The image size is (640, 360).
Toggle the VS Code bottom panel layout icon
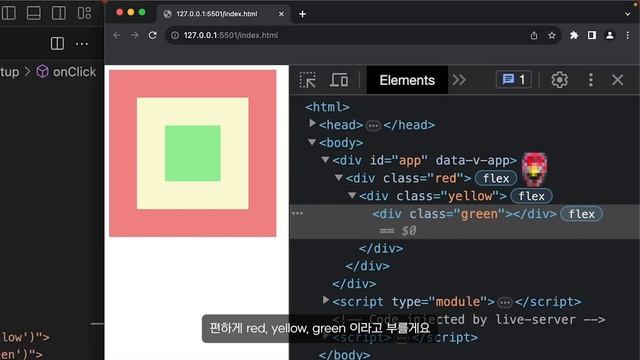tap(33, 13)
